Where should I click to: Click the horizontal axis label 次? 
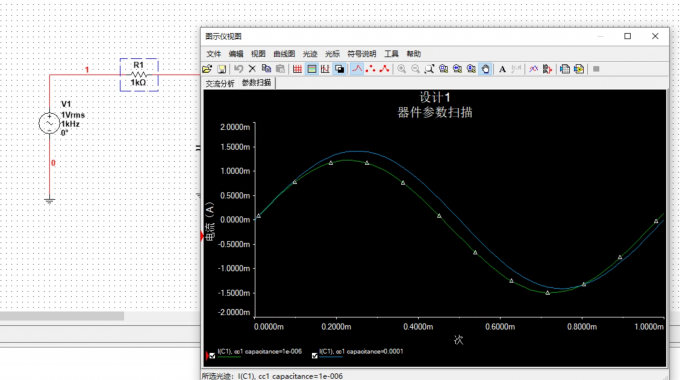[x=458, y=340]
